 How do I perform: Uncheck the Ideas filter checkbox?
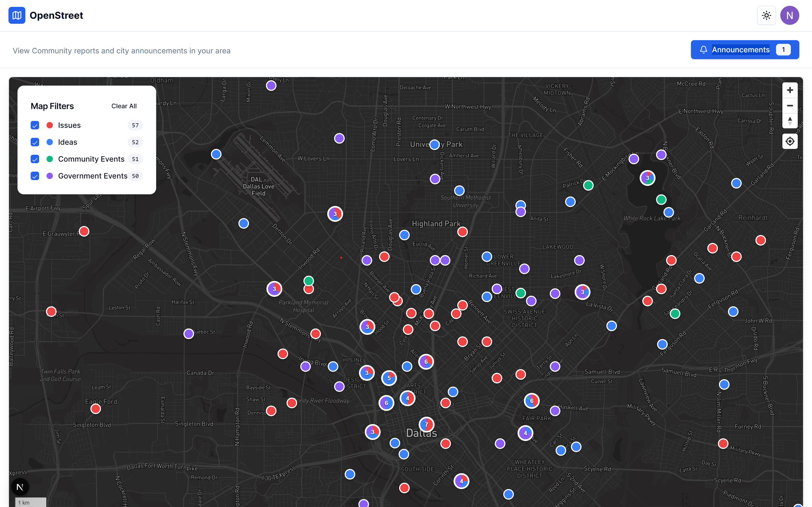[35, 142]
